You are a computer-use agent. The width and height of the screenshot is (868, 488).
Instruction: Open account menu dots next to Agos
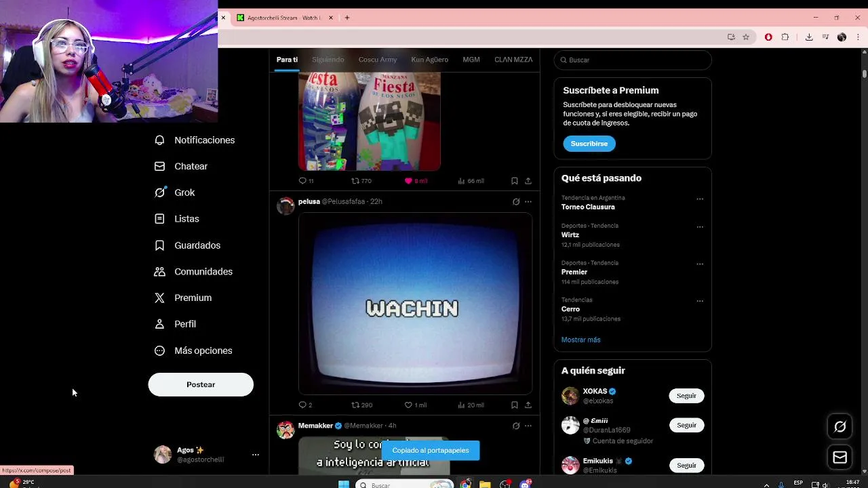[x=256, y=455]
